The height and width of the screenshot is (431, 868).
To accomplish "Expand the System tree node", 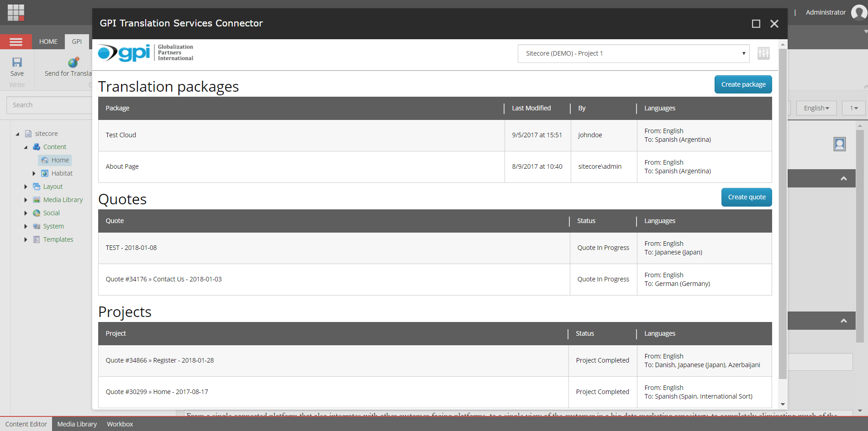I will 26,226.
